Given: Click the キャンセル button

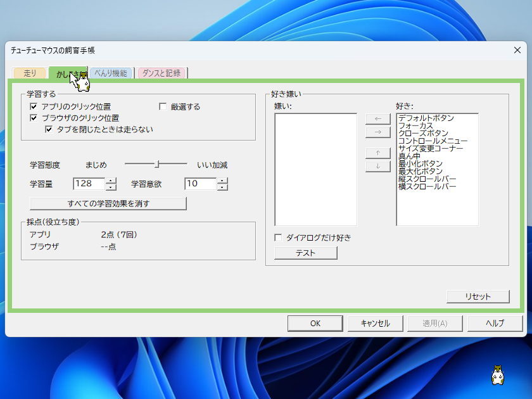Looking at the screenshot, I should click(375, 324).
